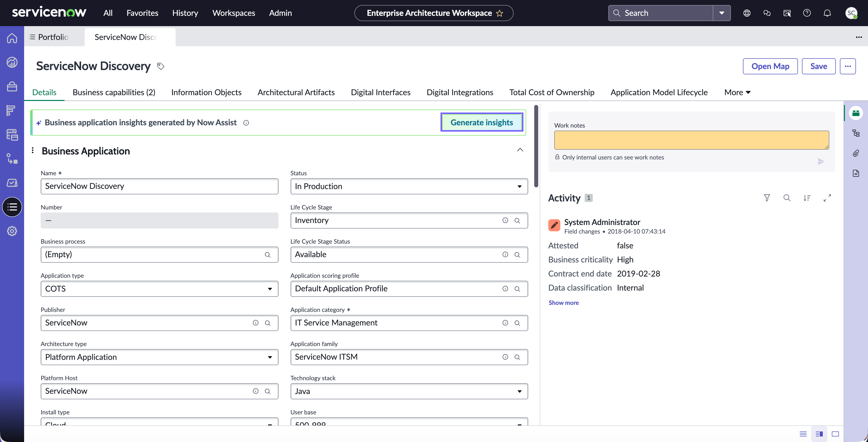Switch to the Total Cost of Ownership tab
Image resolution: width=868 pixels, height=442 pixels.
click(x=552, y=92)
